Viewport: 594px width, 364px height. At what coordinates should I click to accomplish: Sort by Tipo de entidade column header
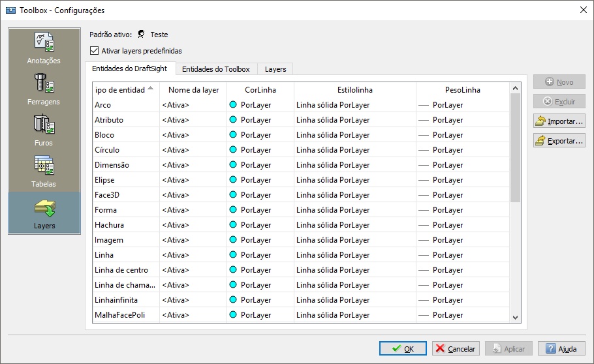click(126, 90)
